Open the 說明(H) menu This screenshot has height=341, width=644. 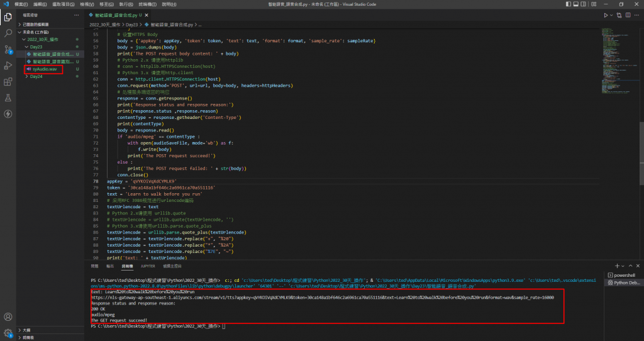pyautogui.click(x=169, y=4)
